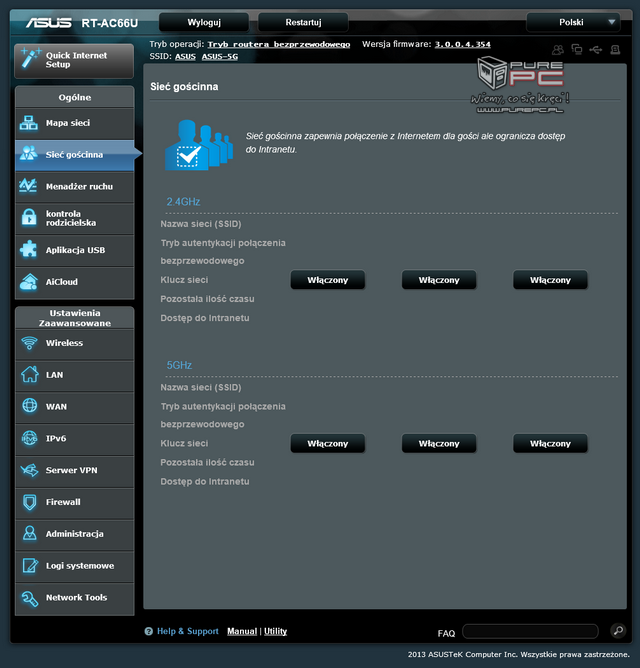Viewport: 640px width, 668px height.
Task: Open the AiCloud menu item
Action: [75, 282]
